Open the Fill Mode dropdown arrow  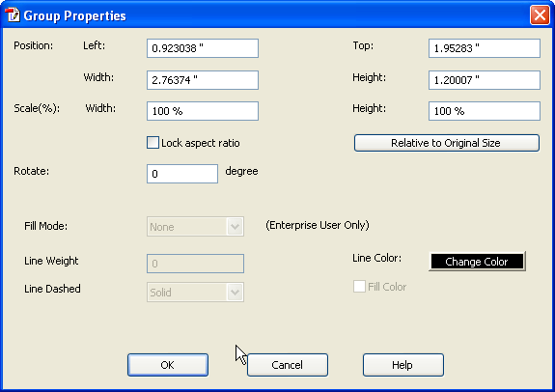click(235, 226)
